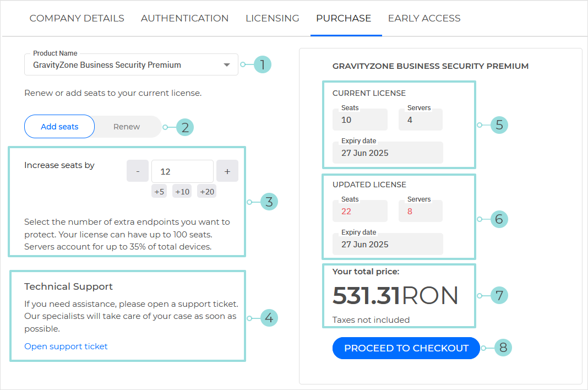
Task: Open the COMPANY DETAILS tab
Action: (x=77, y=18)
